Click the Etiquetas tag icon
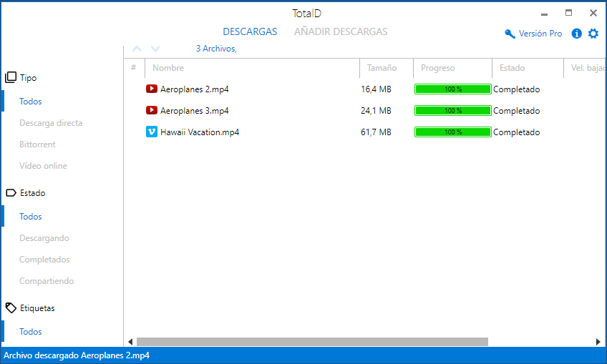 tap(11, 308)
